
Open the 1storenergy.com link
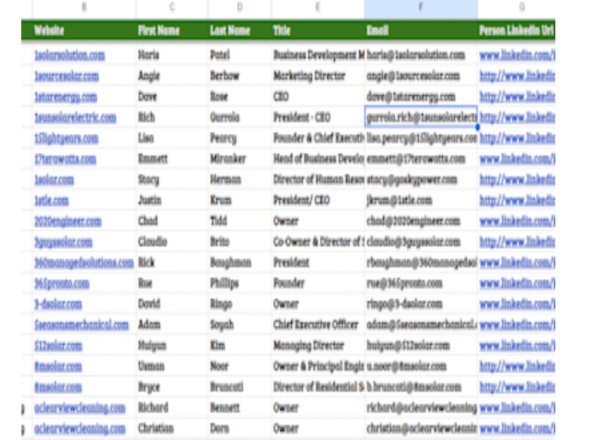tap(65, 97)
